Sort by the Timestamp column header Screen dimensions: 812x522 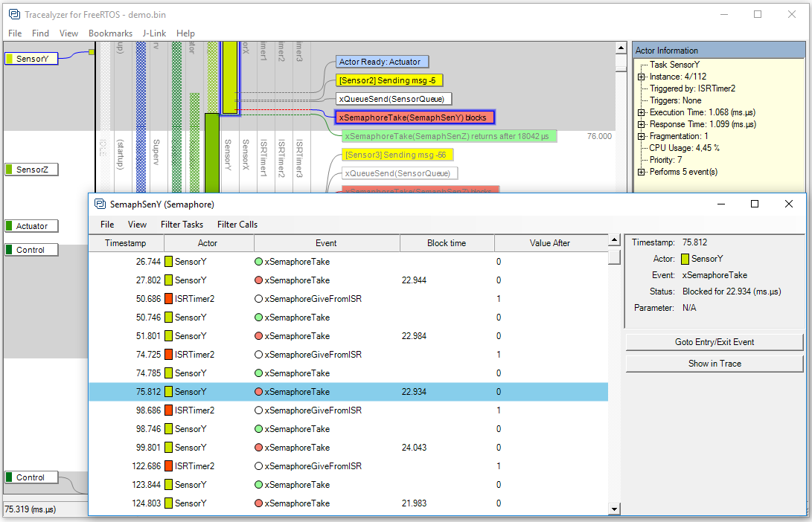126,243
